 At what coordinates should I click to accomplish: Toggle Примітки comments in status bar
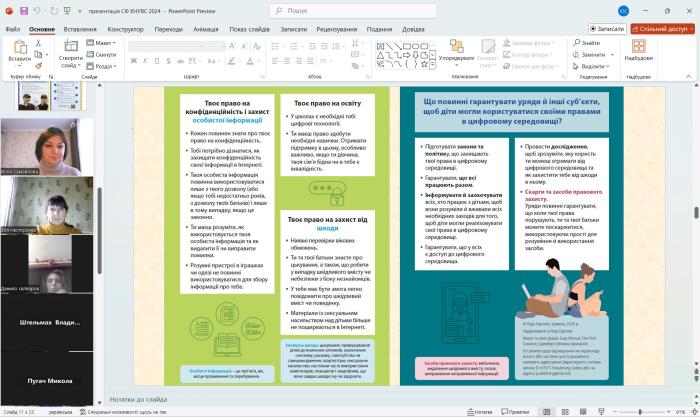pos(514,411)
